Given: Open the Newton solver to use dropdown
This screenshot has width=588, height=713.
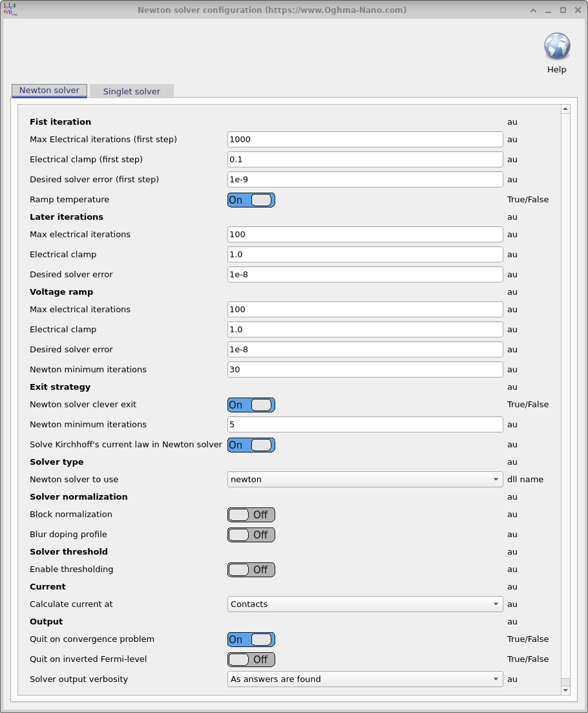Looking at the screenshot, I should click(x=364, y=480).
